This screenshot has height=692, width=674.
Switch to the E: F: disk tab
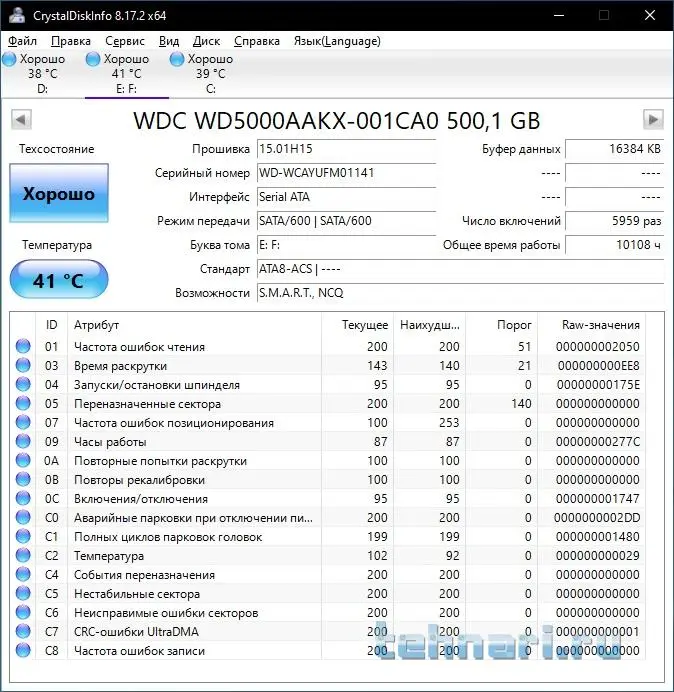(126, 73)
